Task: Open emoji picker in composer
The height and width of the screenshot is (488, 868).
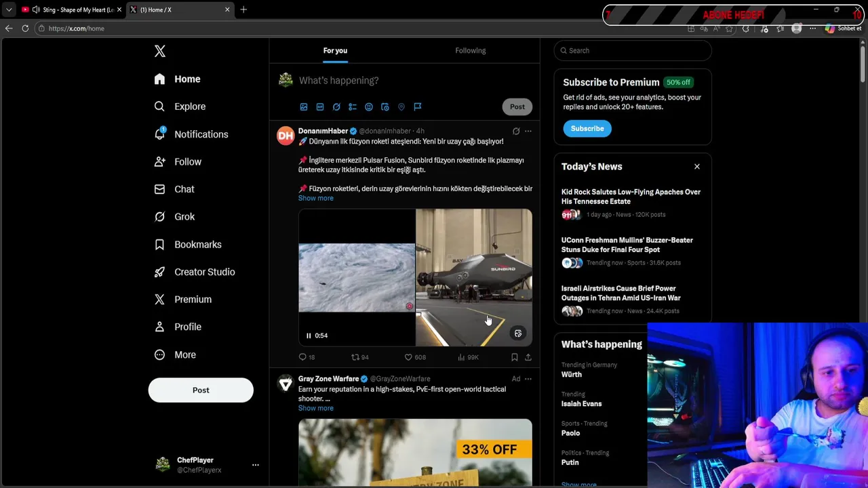Action: coord(369,107)
